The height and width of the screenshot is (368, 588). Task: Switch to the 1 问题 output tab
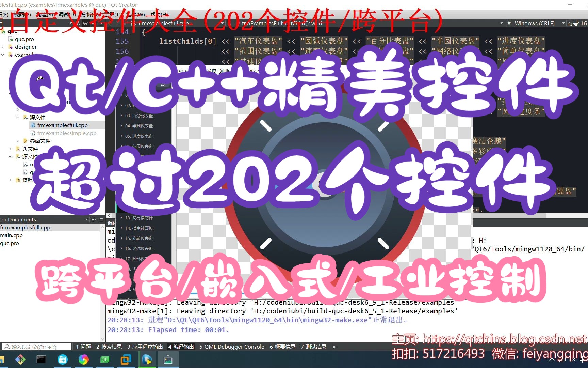83,347
